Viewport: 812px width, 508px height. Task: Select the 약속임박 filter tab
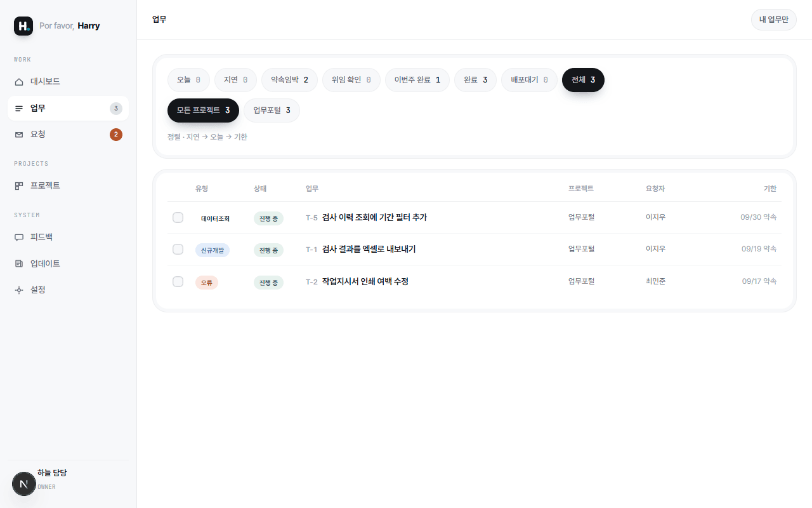[289, 80]
